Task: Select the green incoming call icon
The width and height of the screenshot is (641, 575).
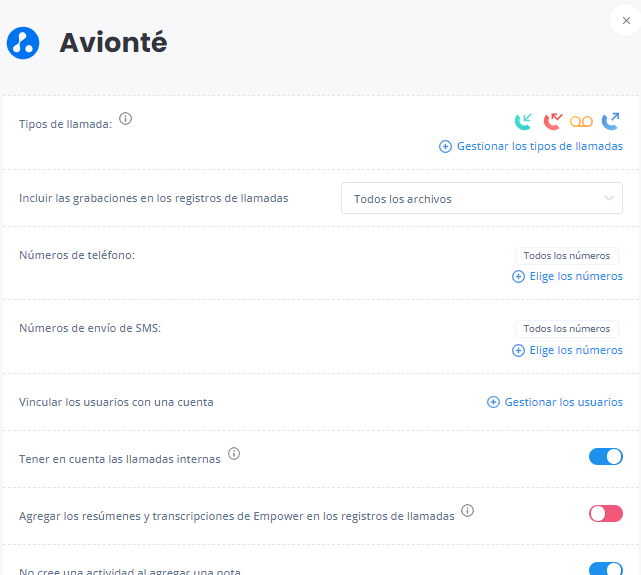Action: coord(523,121)
